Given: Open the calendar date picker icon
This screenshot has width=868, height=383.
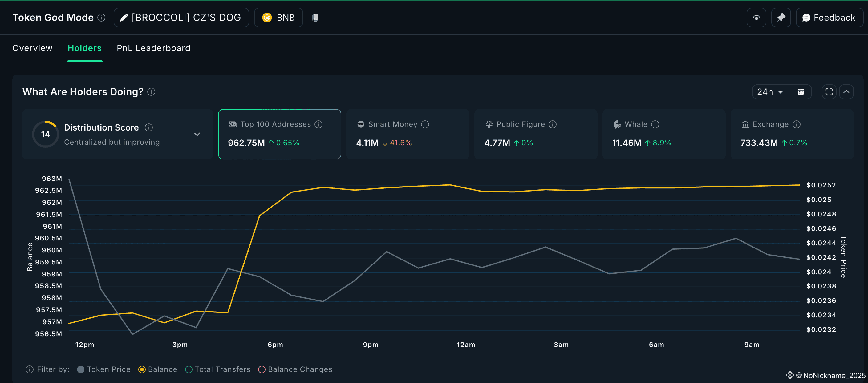Looking at the screenshot, I should tap(801, 92).
